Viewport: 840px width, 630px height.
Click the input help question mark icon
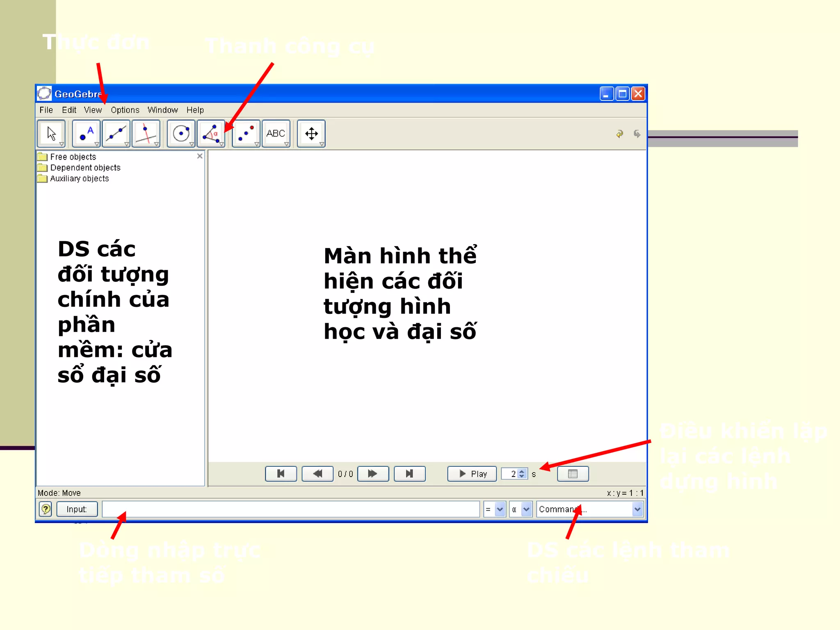(x=46, y=509)
